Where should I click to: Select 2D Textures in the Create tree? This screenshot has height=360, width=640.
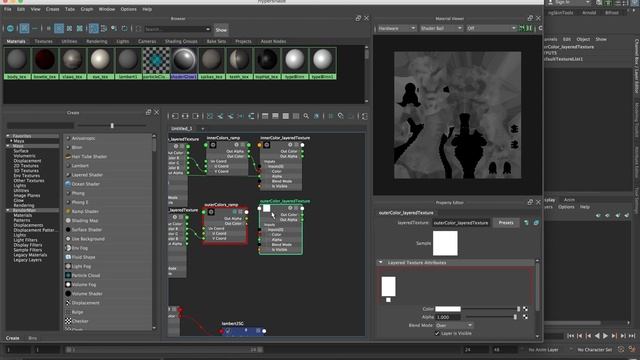(26, 166)
